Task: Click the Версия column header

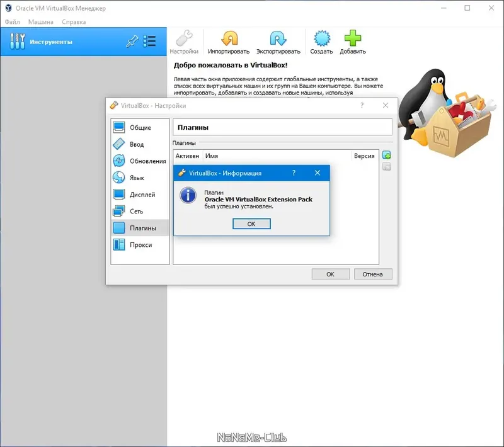Action: click(364, 156)
